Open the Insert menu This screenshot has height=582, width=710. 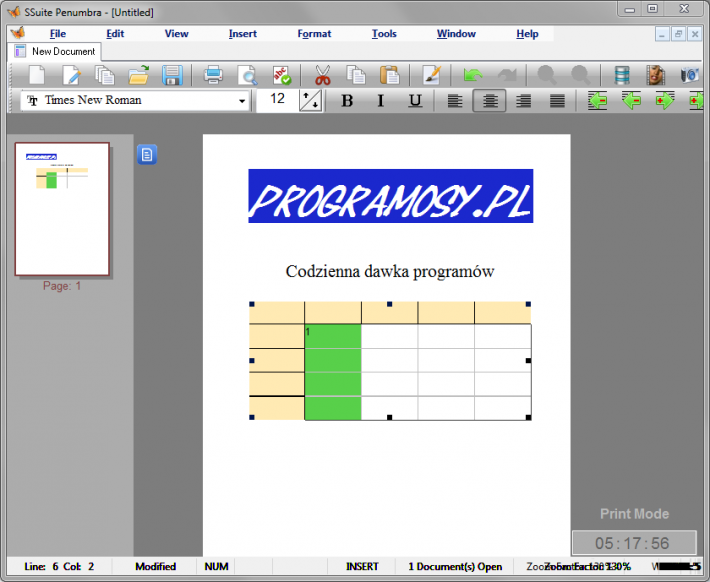click(243, 34)
